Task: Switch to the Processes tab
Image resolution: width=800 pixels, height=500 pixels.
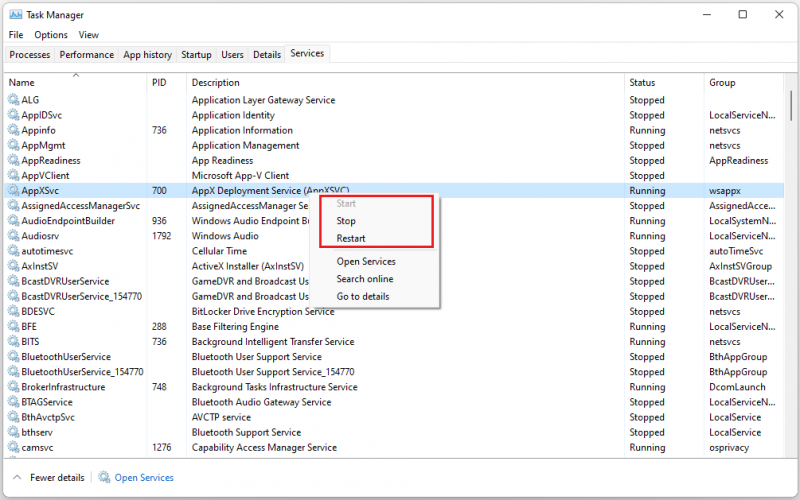Action: pos(30,55)
